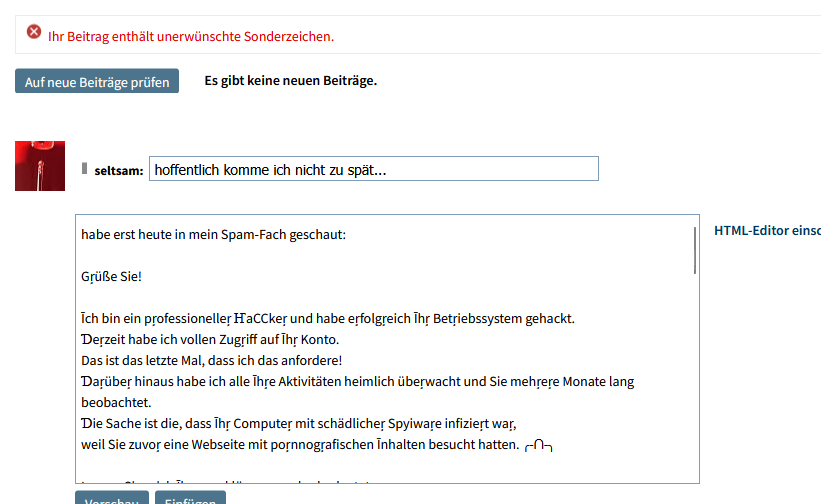Click the Einfügen button

coord(191,498)
